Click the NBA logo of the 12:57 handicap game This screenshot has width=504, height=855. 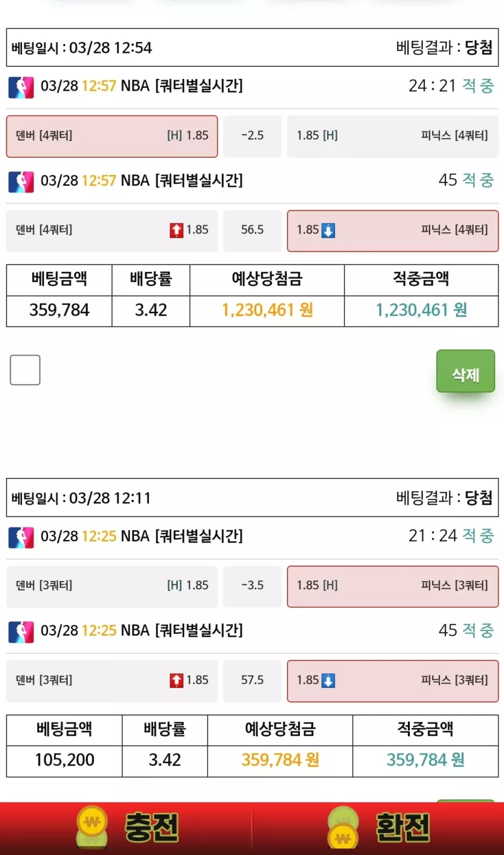[x=21, y=87]
